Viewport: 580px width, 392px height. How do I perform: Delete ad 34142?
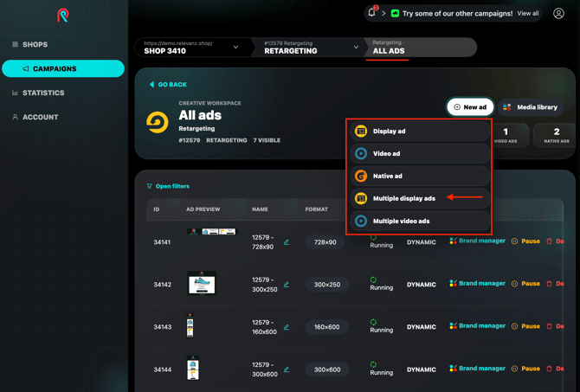(x=555, y=284)
